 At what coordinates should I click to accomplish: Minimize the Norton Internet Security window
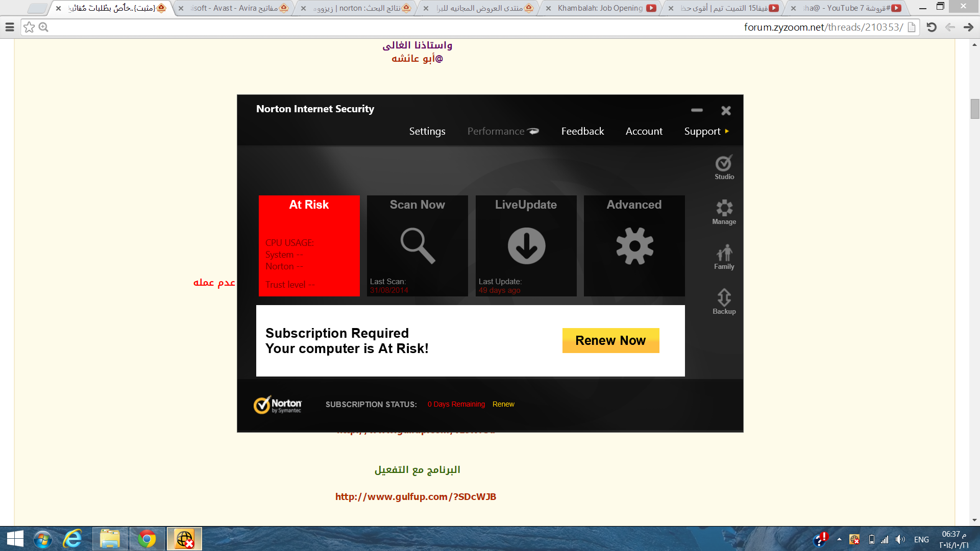click(697, 110)
